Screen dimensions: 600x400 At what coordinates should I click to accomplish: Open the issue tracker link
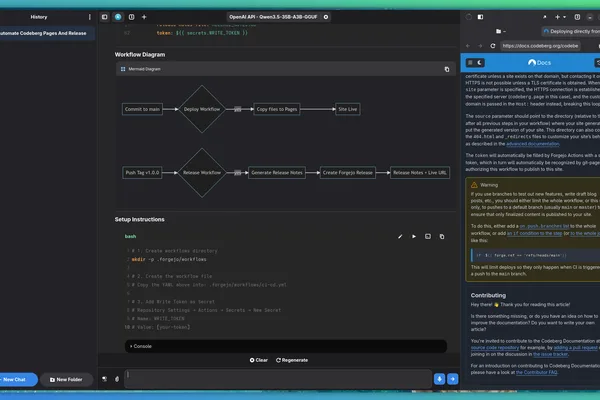[550, 354]
